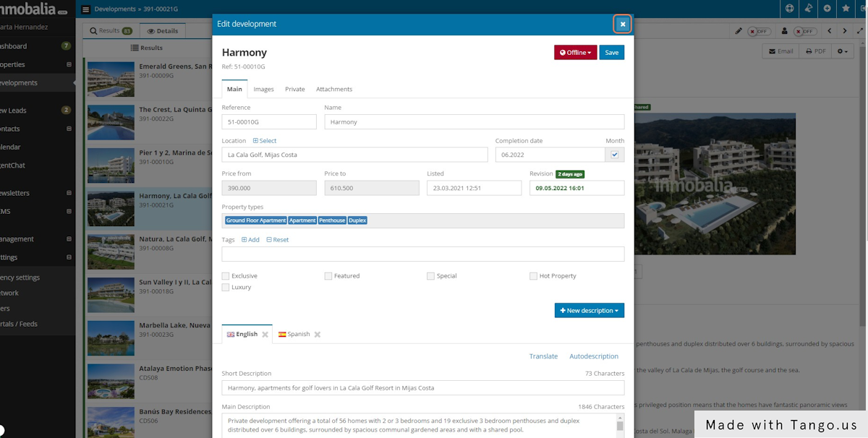Click the hamburger menu icon beside Developments

86,9
